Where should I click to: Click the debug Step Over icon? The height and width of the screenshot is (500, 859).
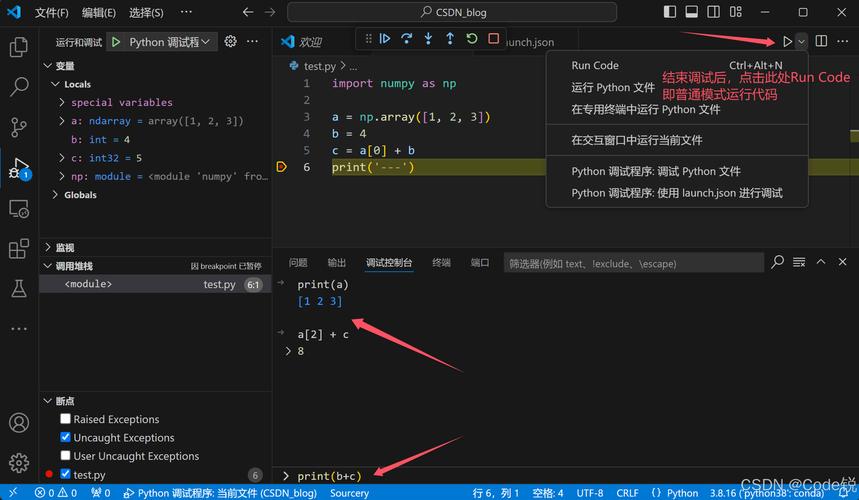pyautogui.click(x=406, y=39)
